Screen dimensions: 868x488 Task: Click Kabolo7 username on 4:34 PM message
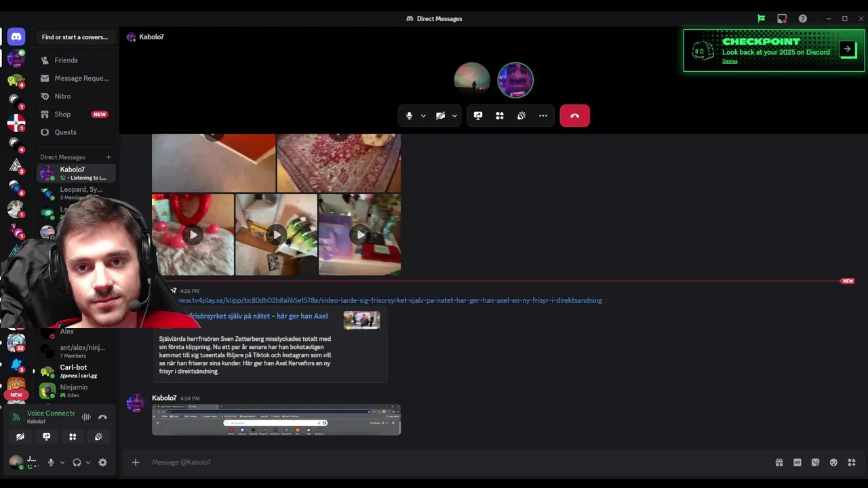click(x=164, y=398)
